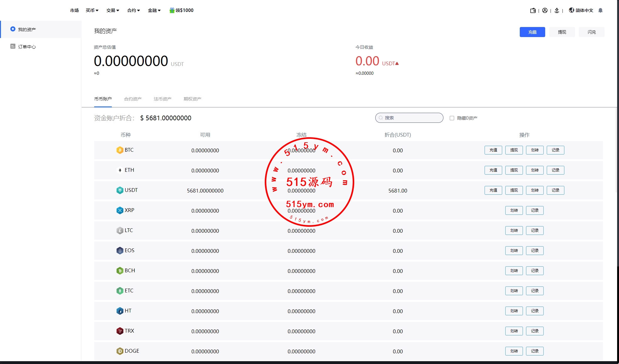
Task: Open the notification bell
Action: [600, 10]
